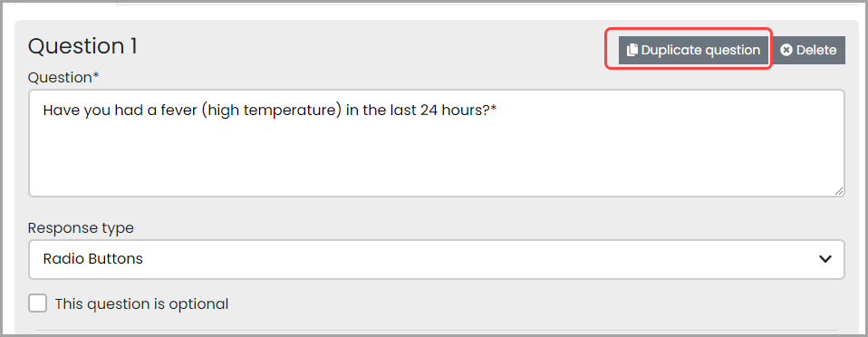Screen dimensions: 868x337
Task: Click the resize grip of the Question textarea
Action: (839, 191)
